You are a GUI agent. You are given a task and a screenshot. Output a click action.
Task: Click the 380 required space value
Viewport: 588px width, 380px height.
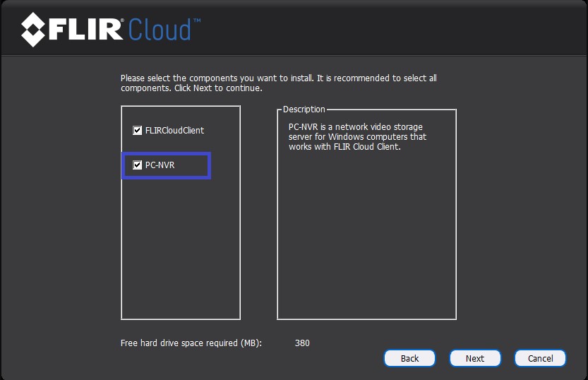(x=302, y=343)
